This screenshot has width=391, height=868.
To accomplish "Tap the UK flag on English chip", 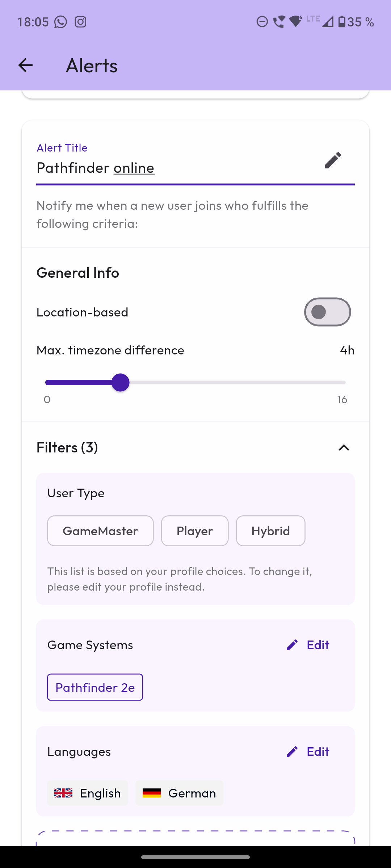I will tap(63, 793).
